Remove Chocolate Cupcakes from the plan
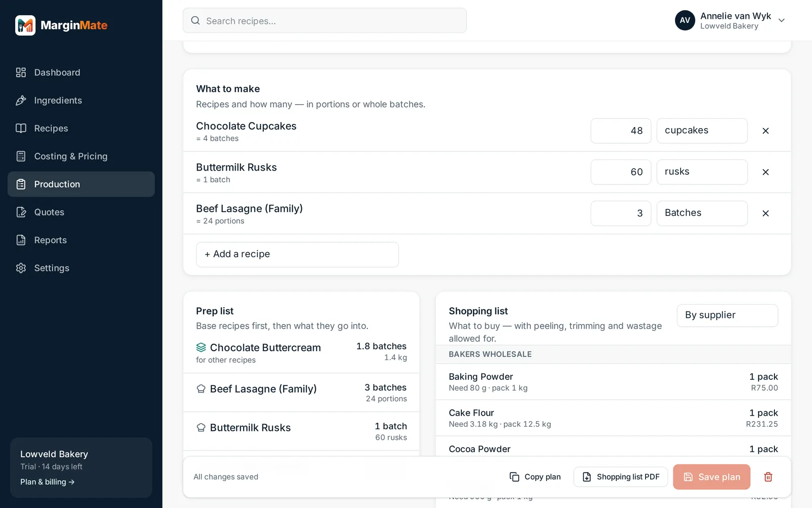 766,131
